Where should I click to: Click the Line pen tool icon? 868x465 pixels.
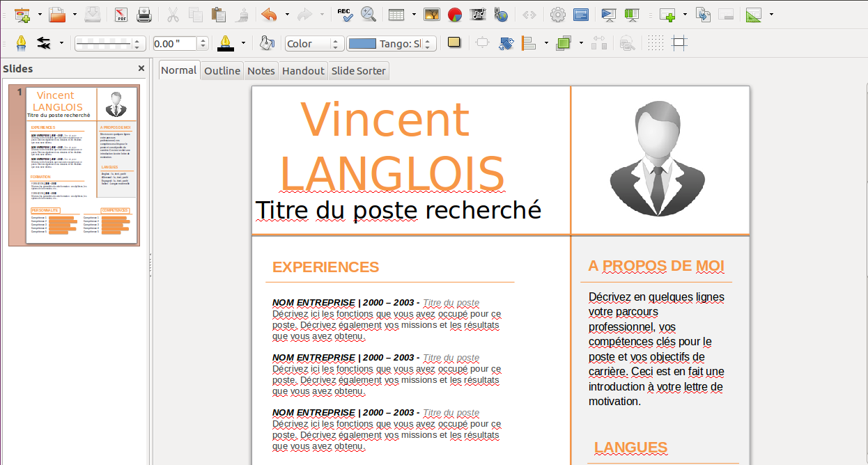pos(22,43)
